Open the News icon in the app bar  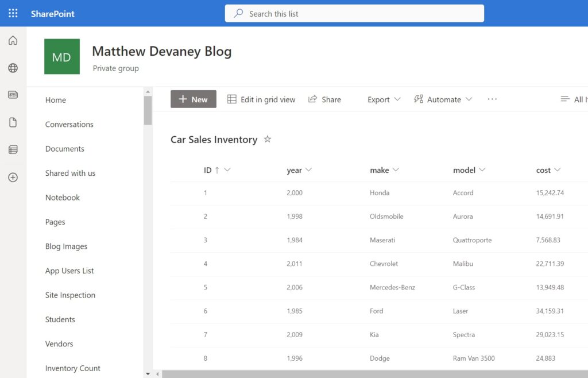pos(13,95)
